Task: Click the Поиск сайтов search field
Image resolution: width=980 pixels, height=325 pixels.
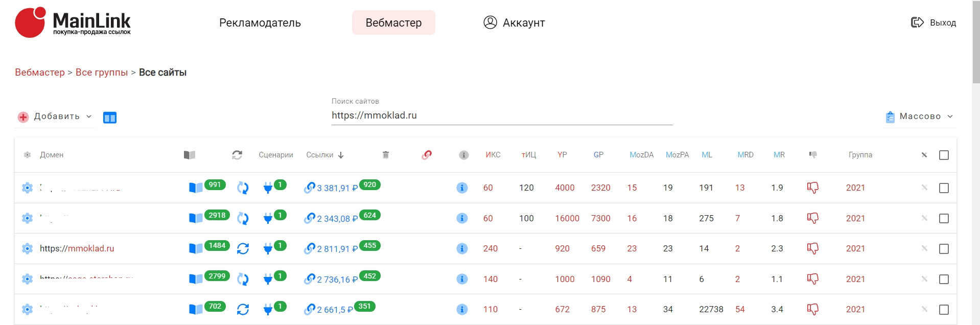Action: pos(502,115)
